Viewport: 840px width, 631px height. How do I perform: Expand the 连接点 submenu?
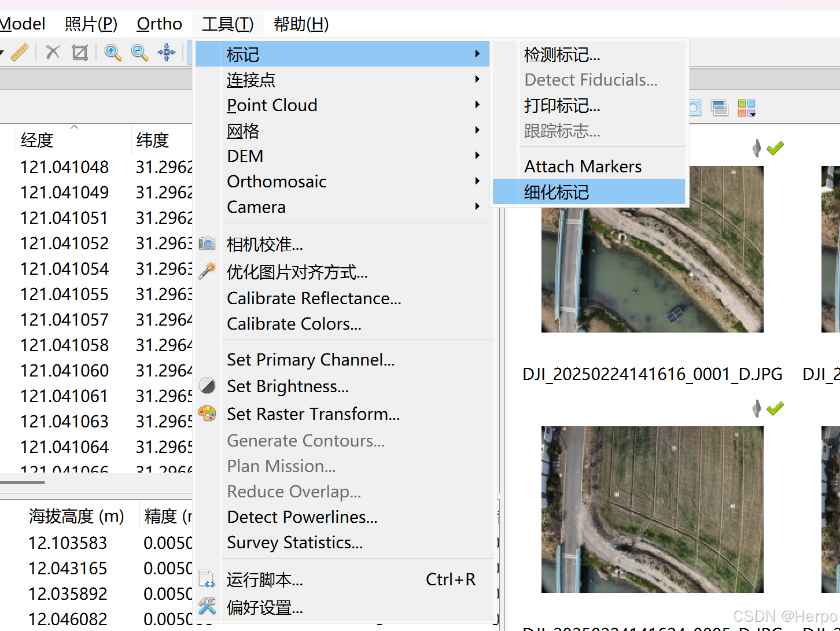point(477,79)
